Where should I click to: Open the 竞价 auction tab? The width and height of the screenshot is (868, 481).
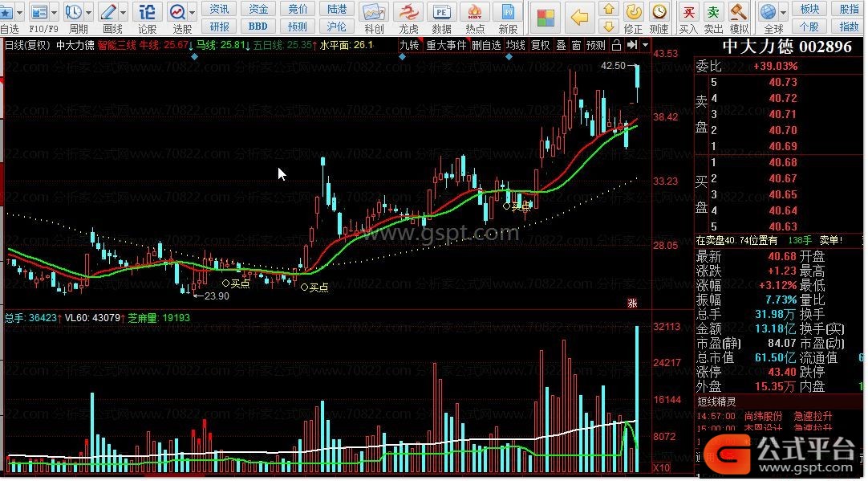coord(298,9)
